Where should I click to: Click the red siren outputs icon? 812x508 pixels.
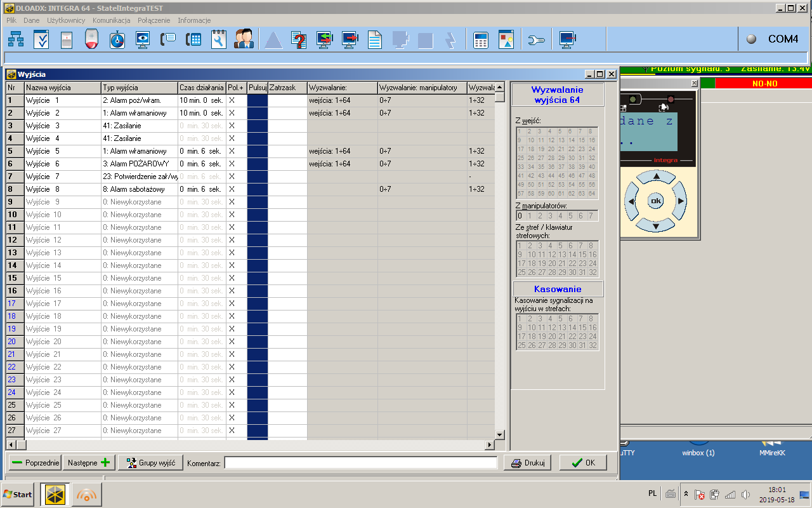(93, 39)
